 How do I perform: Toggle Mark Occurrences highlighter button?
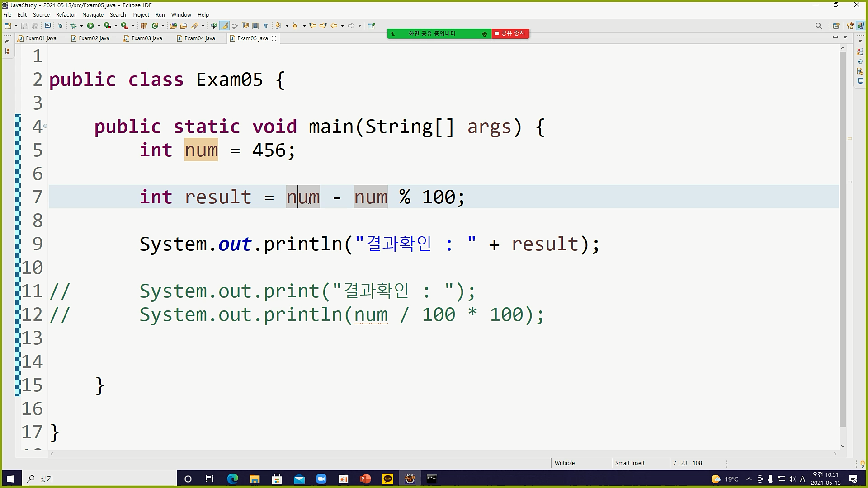click(224, 26)
